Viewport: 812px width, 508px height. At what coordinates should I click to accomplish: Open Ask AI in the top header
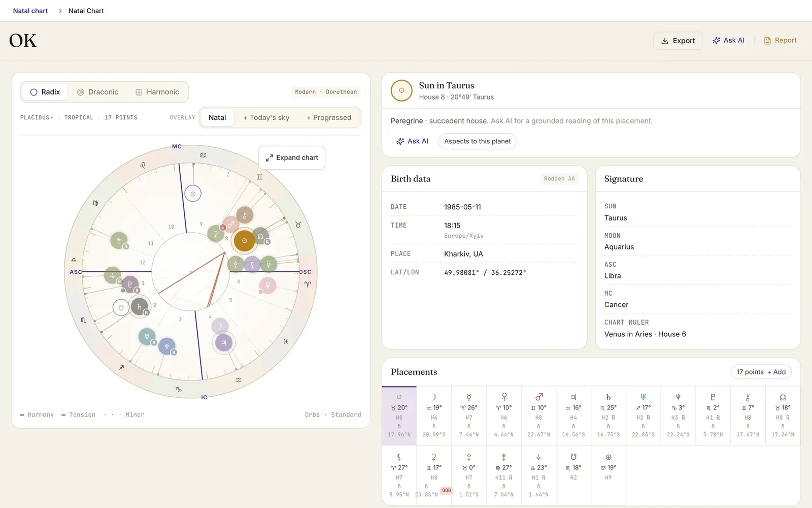coord(728,41)
